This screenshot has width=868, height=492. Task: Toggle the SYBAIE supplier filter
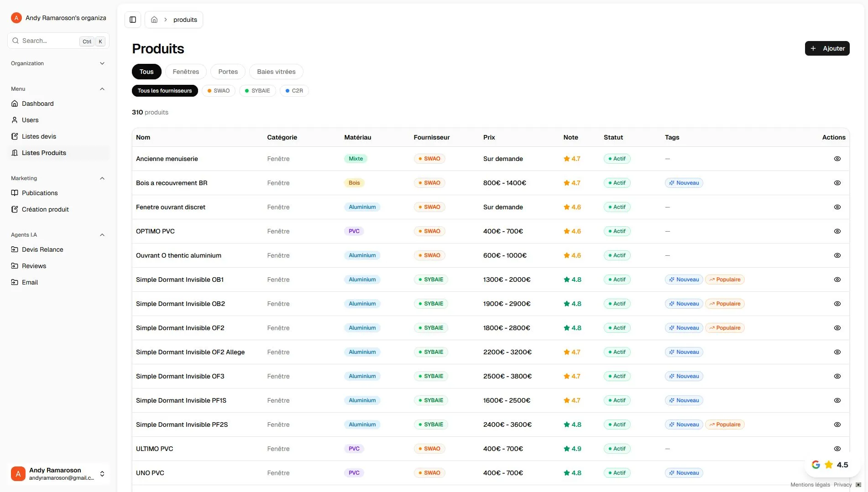coord(257,90)
